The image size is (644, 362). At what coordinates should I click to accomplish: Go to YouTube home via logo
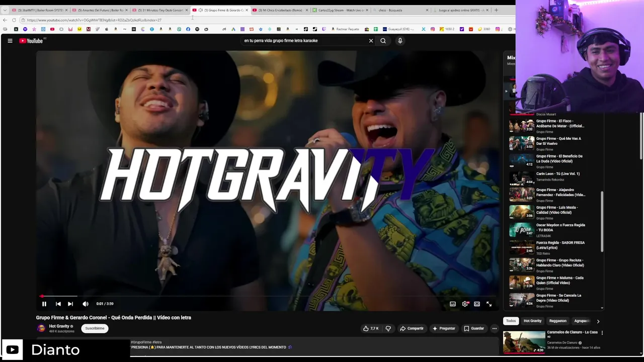coord(31,41)
